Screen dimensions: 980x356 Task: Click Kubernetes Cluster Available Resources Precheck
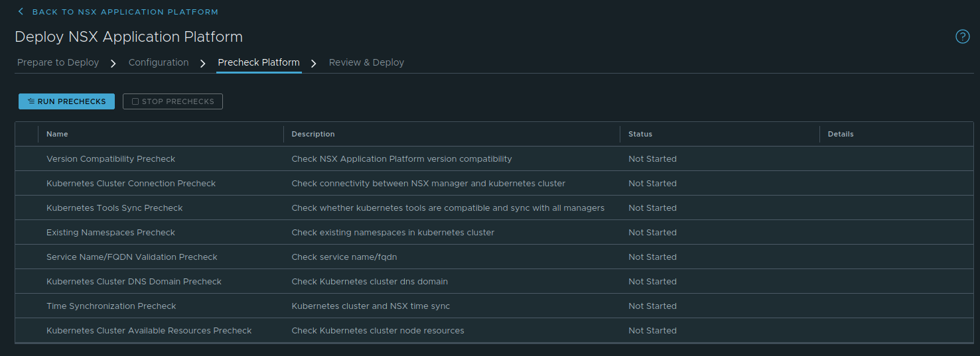(x=149, y=331)
